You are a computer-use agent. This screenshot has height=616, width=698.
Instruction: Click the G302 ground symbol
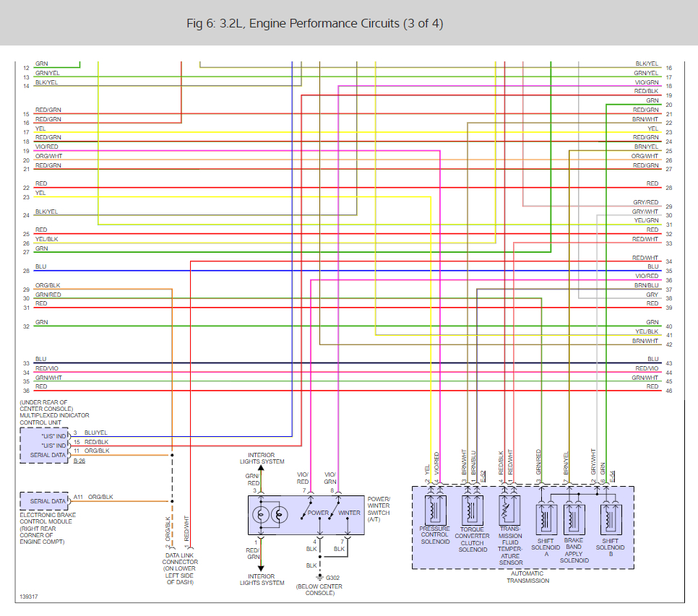tap(319, 577)
